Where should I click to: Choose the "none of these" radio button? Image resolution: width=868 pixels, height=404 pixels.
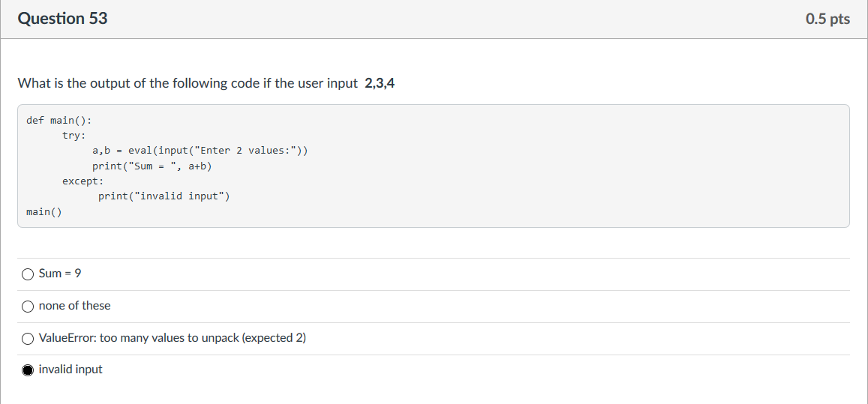coord(28,307)
